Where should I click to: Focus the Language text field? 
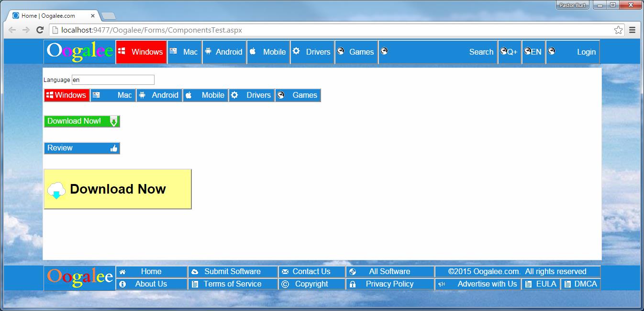tap(113, 80)
